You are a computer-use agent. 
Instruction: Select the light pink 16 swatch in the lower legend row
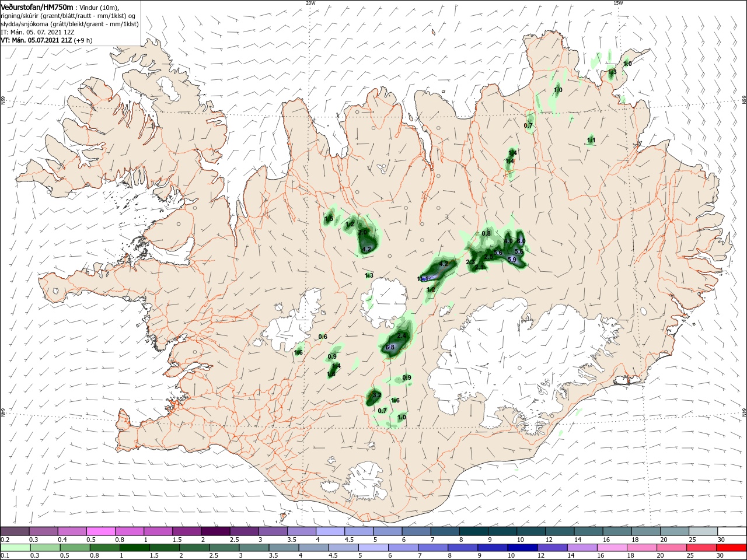point(612,548)
